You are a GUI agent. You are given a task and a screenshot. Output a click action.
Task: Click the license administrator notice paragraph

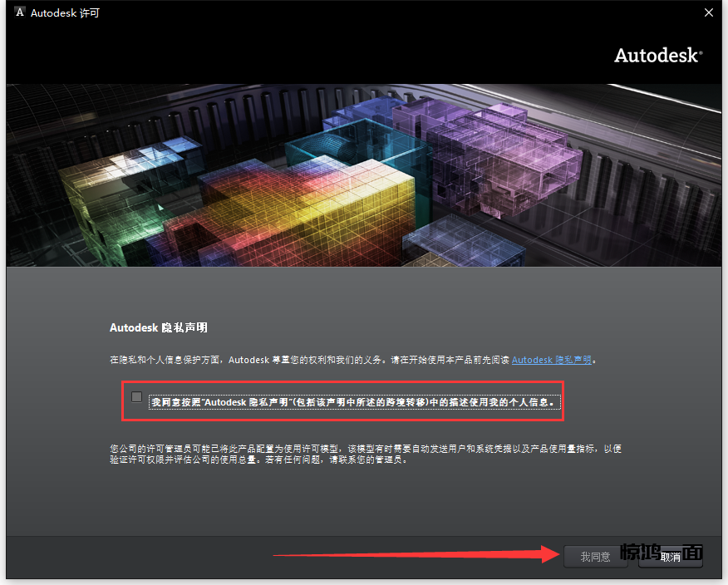coord(366,454)
